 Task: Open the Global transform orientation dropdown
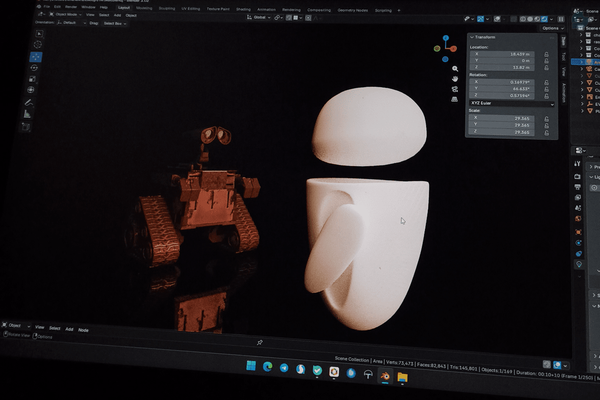[259, 17]
